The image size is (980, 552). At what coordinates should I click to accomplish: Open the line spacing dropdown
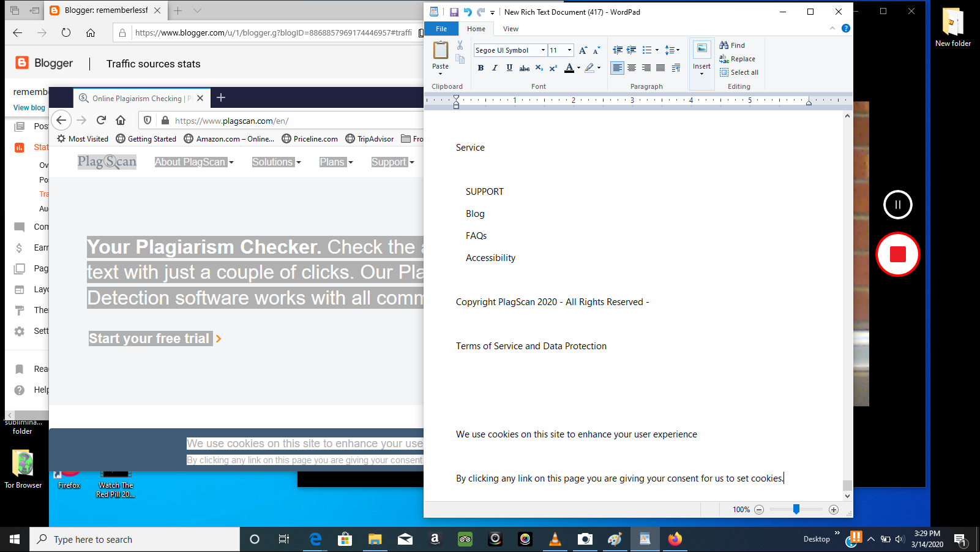672,50
